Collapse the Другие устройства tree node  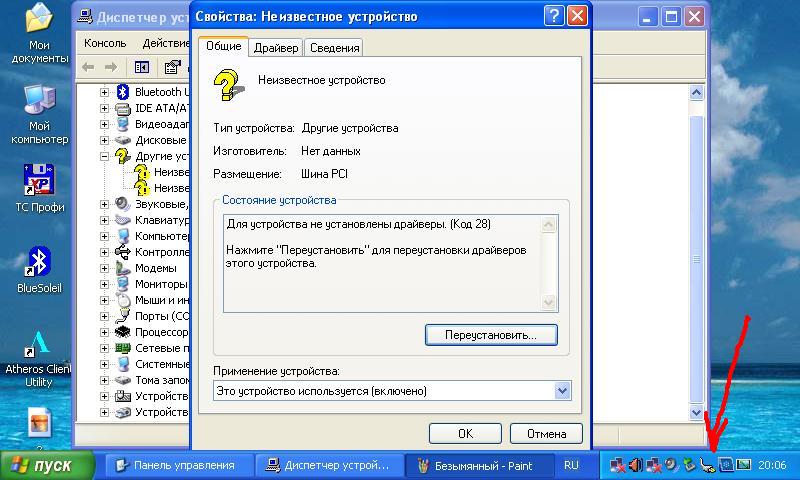tap(105, 156)
